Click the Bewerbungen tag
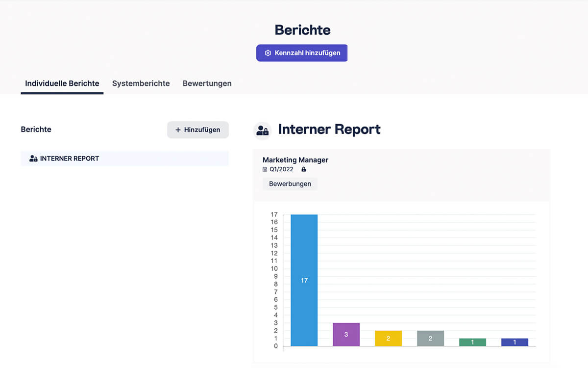Image resolution: width=588 pixels, height=368 pixels. 290,184
